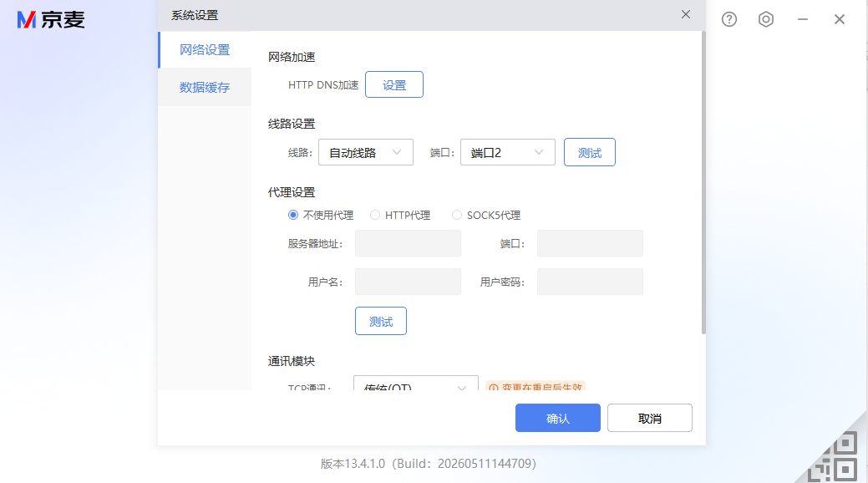Confirm with the 确认 button

[558, 418]
